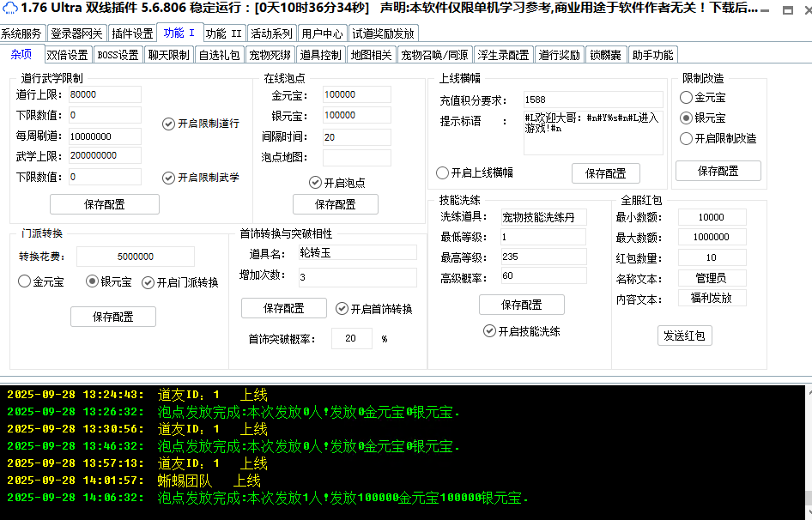Toggle the 开启限制道行 checkbox
812x520 pixels.
tap(169, 124)
